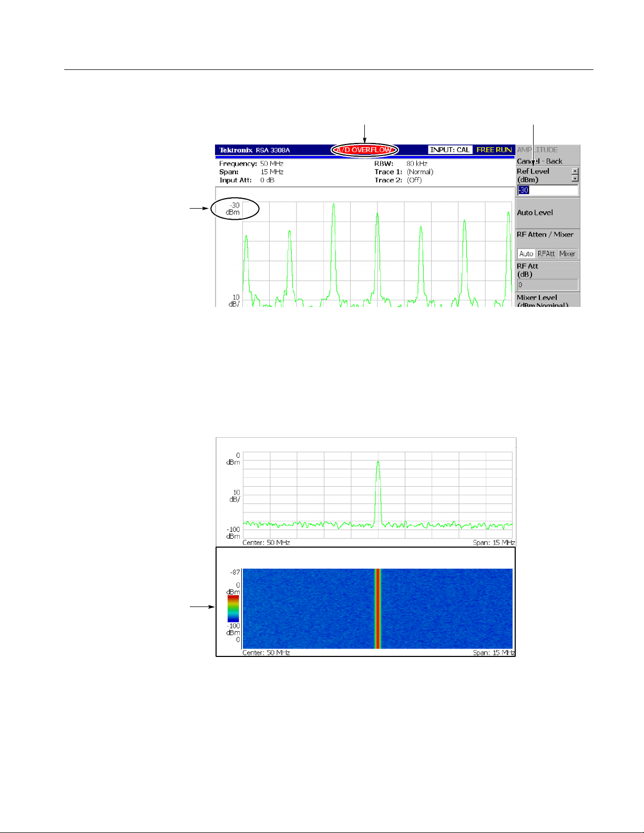Click the FREE RUN status label
This screenshot has height=833, width=644.
click(494, 150)
